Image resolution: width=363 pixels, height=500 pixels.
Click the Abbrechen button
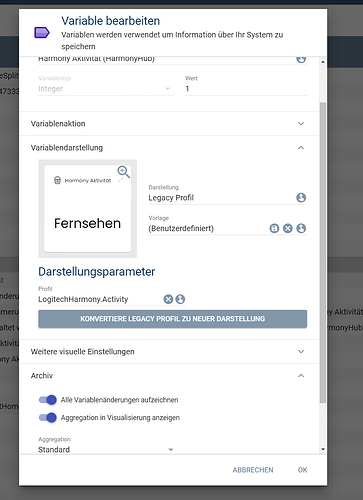click(x=253, y=470)
